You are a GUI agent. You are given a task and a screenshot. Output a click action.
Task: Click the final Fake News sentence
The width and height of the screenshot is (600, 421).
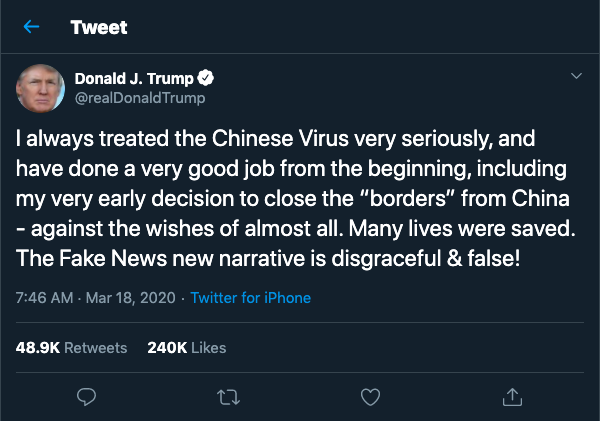click(268, 258)
